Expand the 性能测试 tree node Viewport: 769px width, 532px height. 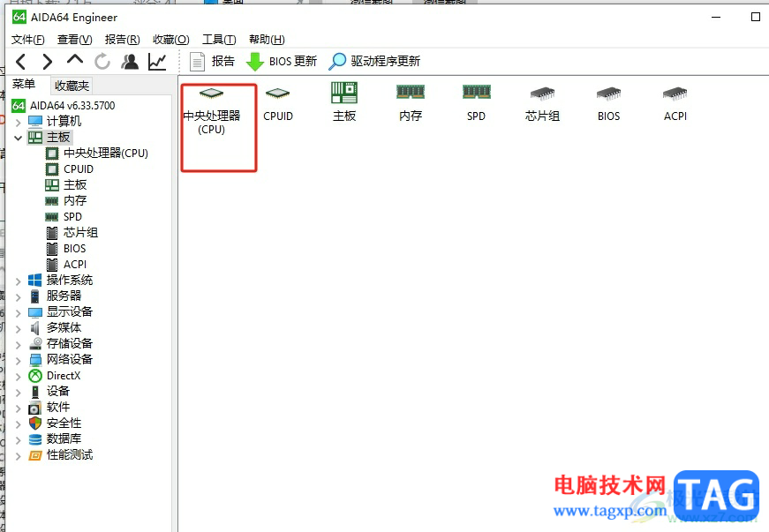pyautogui.click(x=19, y=455)
